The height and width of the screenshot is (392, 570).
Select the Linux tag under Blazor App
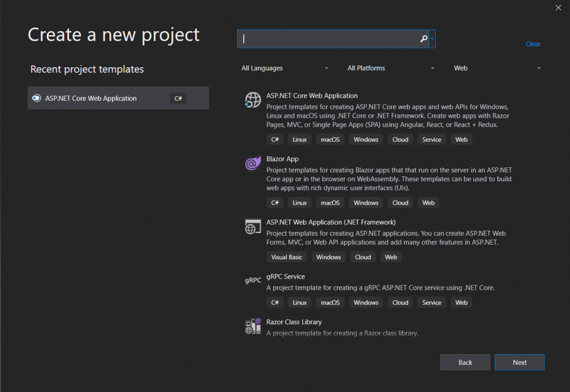299,202
